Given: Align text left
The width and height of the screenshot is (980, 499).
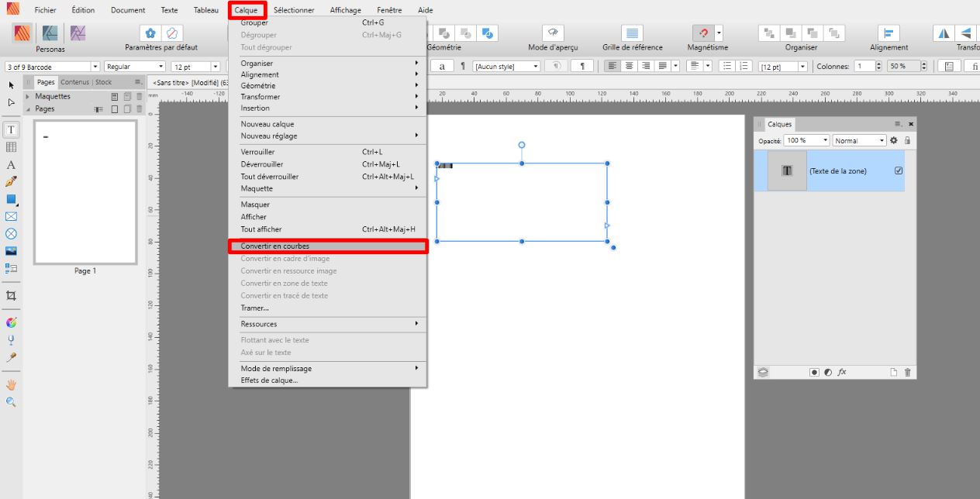Looking at the screenshot, I should [612, 66].
